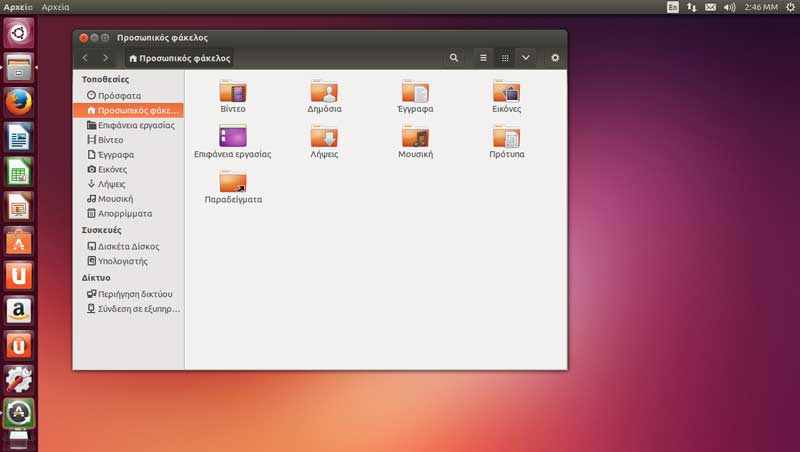Close the Προσωπικός φάκελος window

tap(84, 38)
